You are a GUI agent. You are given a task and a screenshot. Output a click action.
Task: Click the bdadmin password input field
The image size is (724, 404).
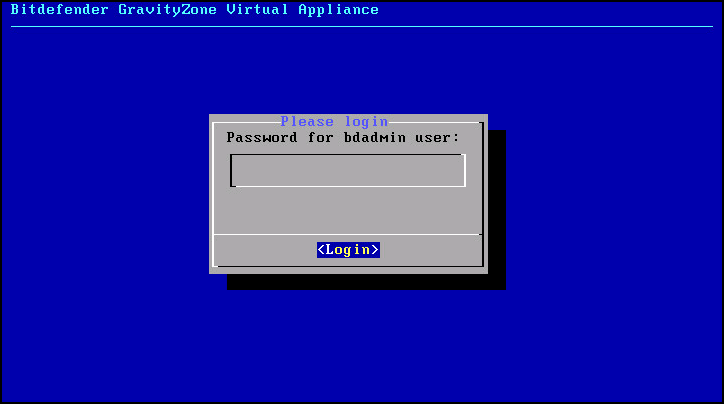pos(348,170)
